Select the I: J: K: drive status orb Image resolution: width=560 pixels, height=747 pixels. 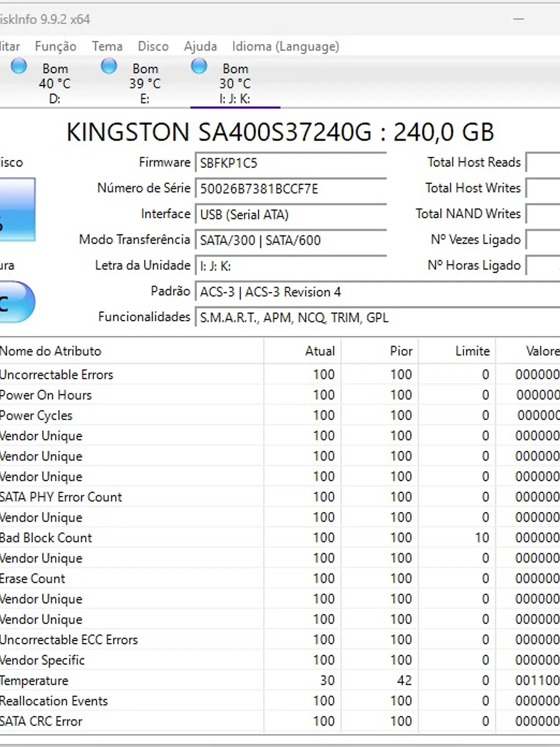tap(199, 66)
